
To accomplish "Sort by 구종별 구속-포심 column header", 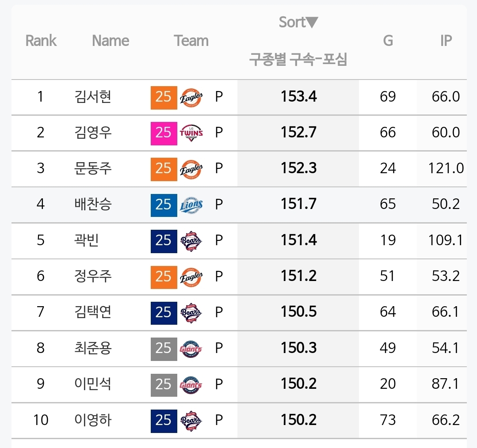I will click(298, 59).
